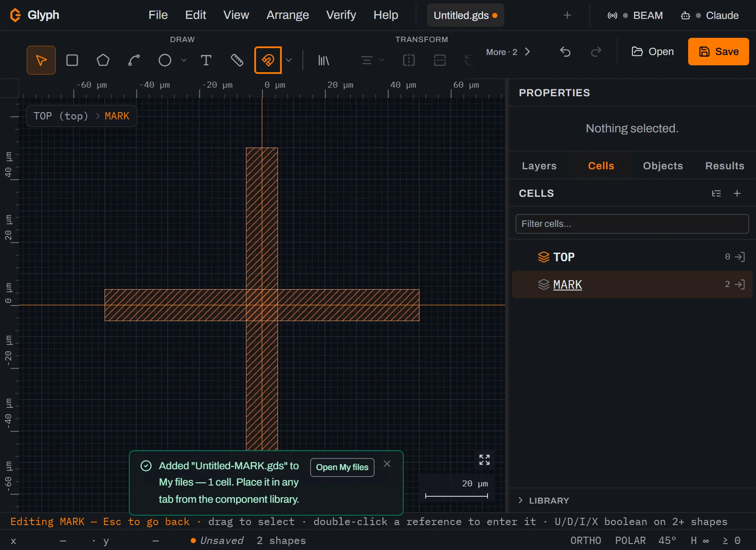
Task: Toggle the 45° angle constraint
Action: pyautogui.click(x=668, y=541)
